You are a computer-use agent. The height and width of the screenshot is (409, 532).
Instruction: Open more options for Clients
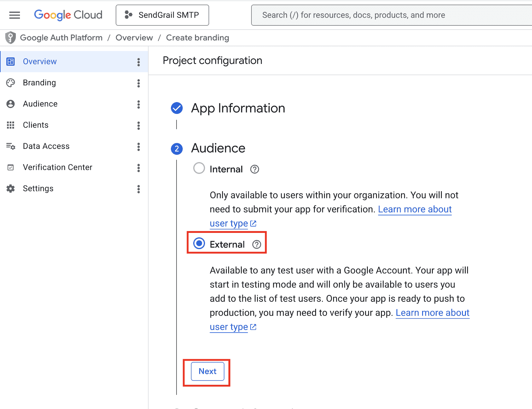139,125
